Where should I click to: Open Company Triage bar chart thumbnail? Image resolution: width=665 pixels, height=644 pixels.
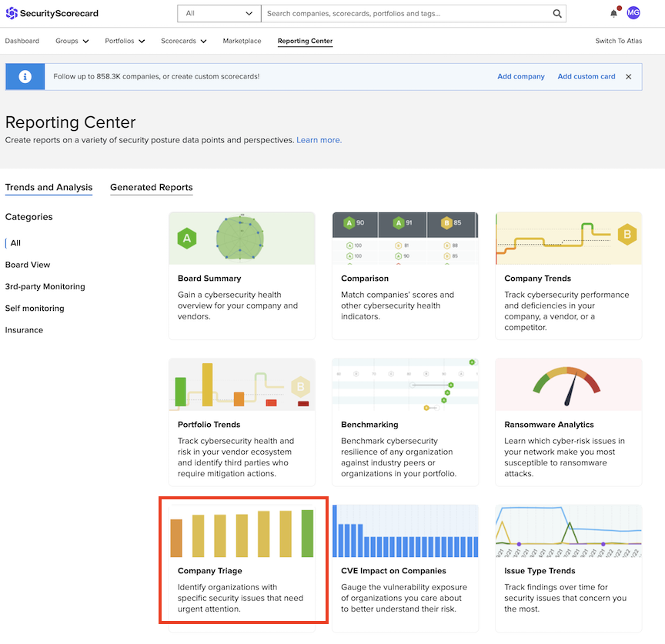tap(242, 531)
